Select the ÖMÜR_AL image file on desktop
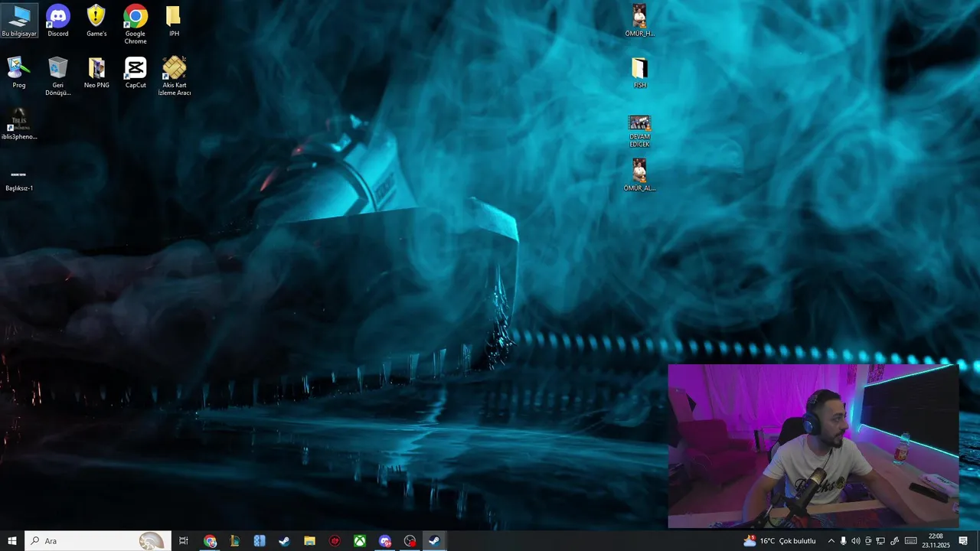The width and height of the screenshot is (980, 551). [639, 174]
